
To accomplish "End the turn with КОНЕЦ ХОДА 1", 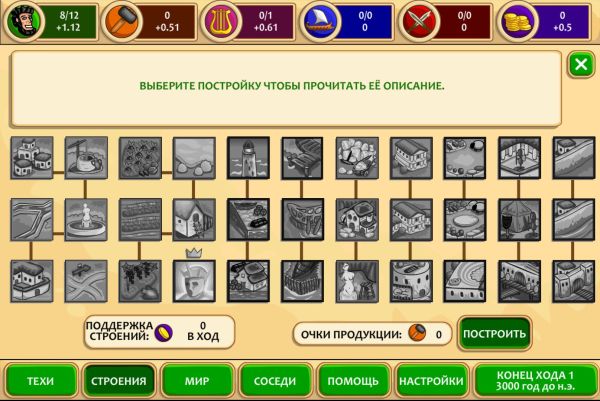I will [535, 381].
